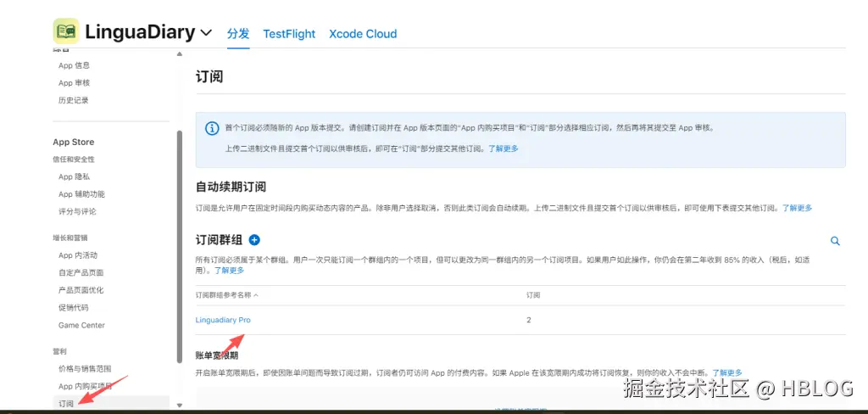Click the sidebar scroll up arrow
The image size is (868, 414).
click(x=179, y=53)
